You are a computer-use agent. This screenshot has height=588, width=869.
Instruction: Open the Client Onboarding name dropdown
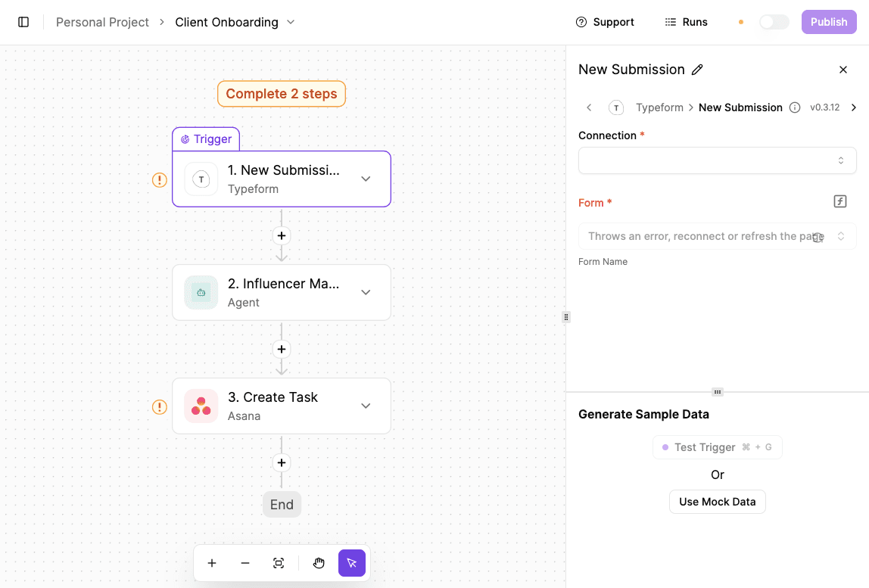point(291,22)
